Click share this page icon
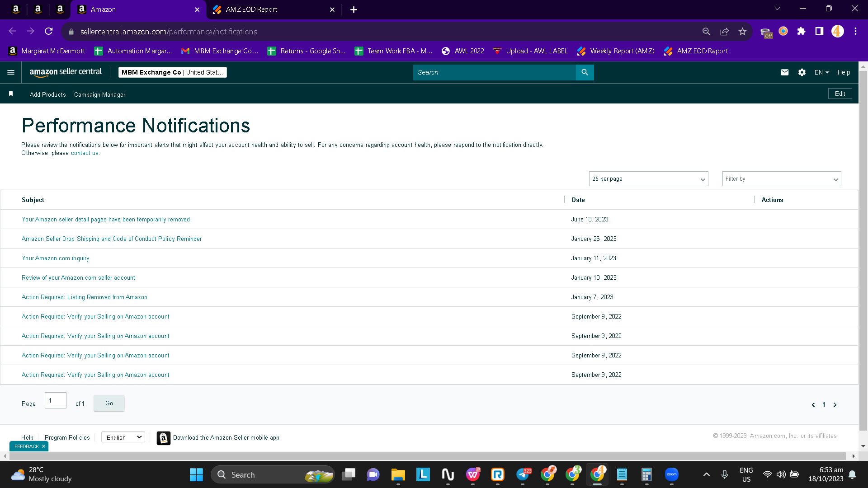The image size is (868, 488). click(724, 31)
